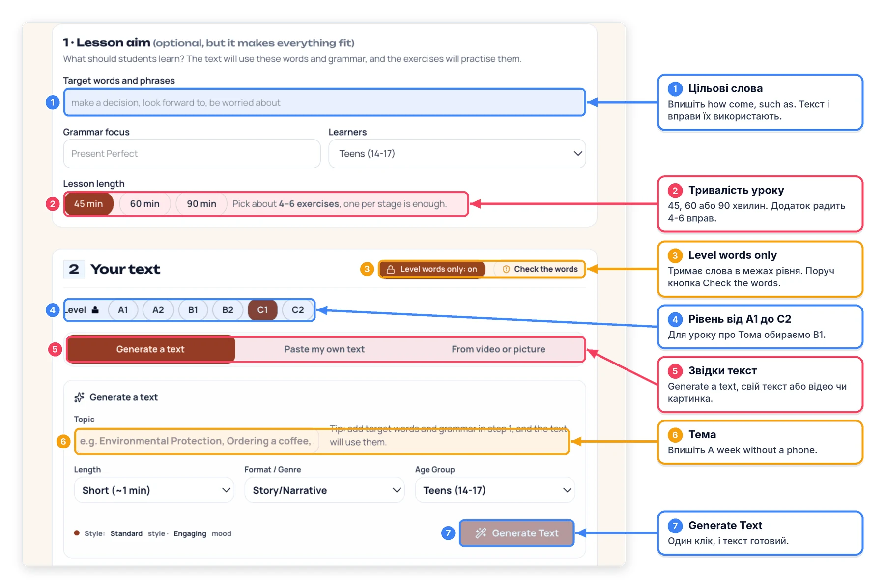This screenshot has width=885, height=588.
Task: Click the shield icon in Check the words
Action: pos(506,269)
